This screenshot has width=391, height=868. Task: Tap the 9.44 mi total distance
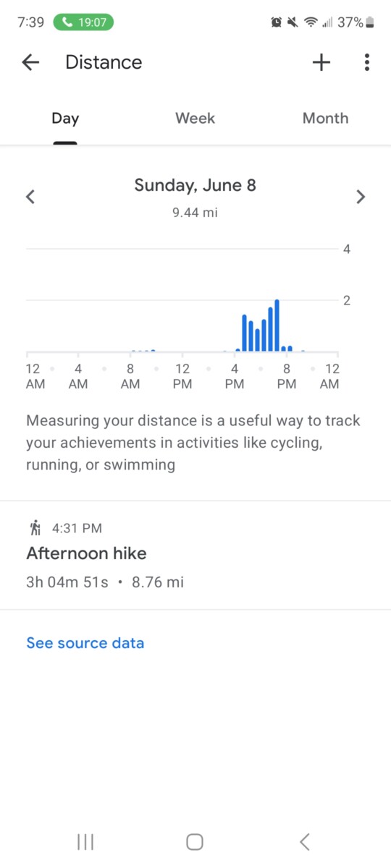(195, 213)
